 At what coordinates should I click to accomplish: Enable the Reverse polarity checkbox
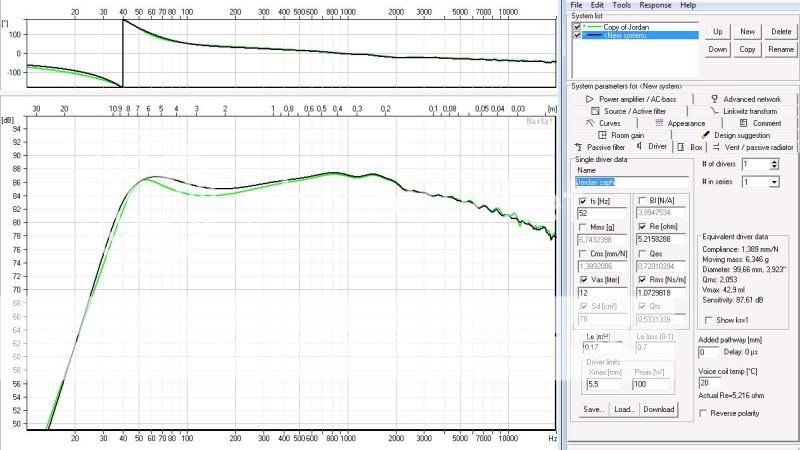pos(703,413)
